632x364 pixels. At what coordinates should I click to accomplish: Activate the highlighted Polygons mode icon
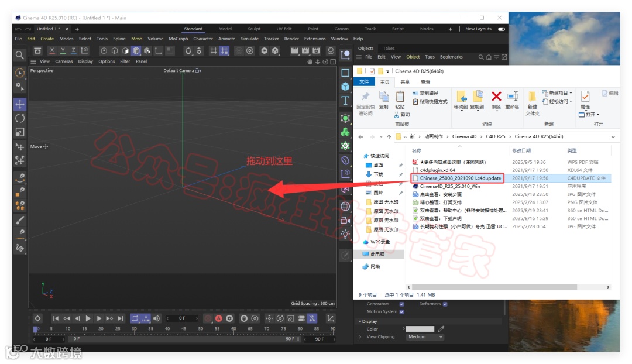pyautogui.click(x=136, y=50)
